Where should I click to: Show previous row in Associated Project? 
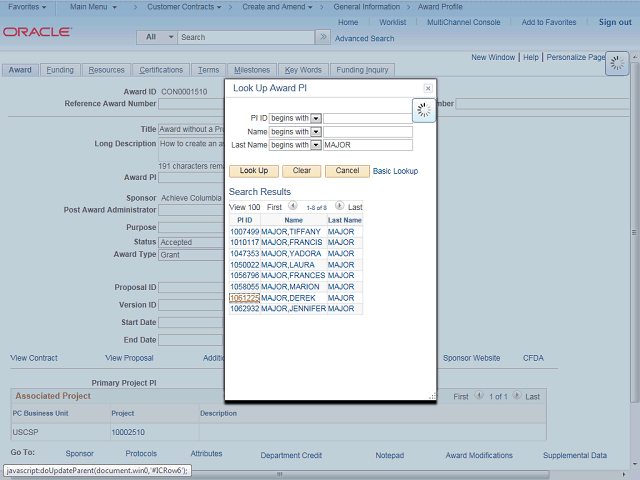[478, 396]
